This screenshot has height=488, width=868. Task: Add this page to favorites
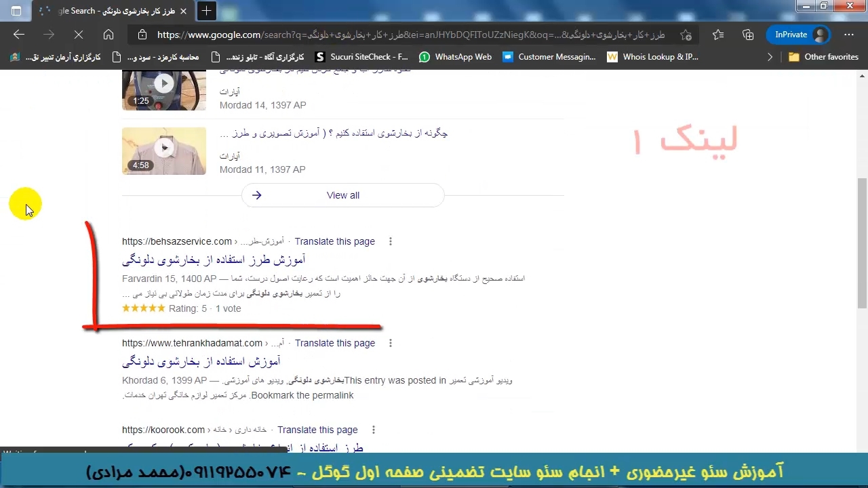pyautogui.click(x=686, y=35)
